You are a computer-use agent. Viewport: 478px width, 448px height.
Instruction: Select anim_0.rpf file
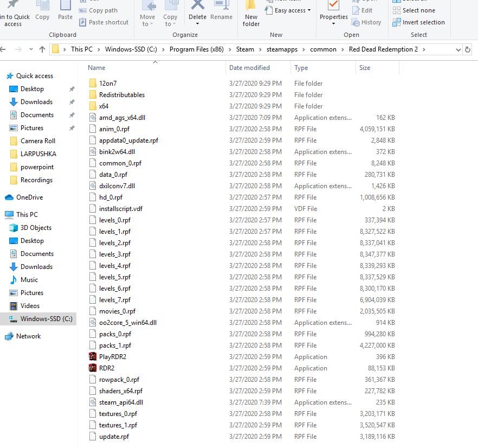coord(114,129)
